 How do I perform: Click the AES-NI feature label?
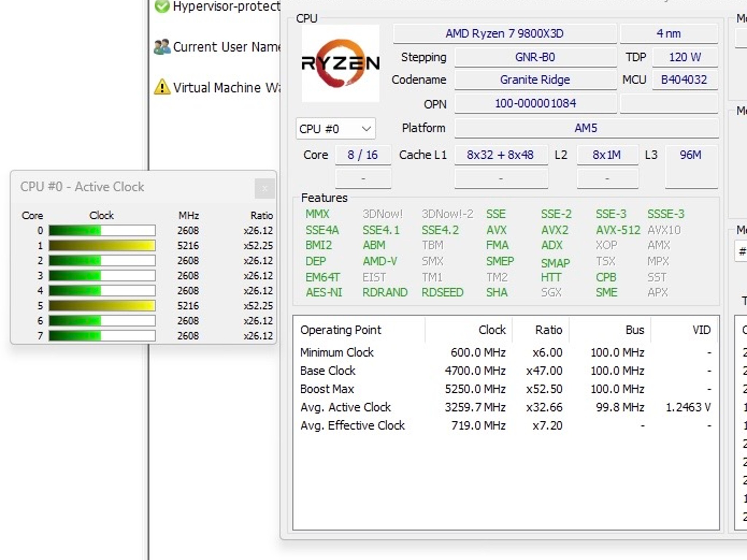pos(324,292)
